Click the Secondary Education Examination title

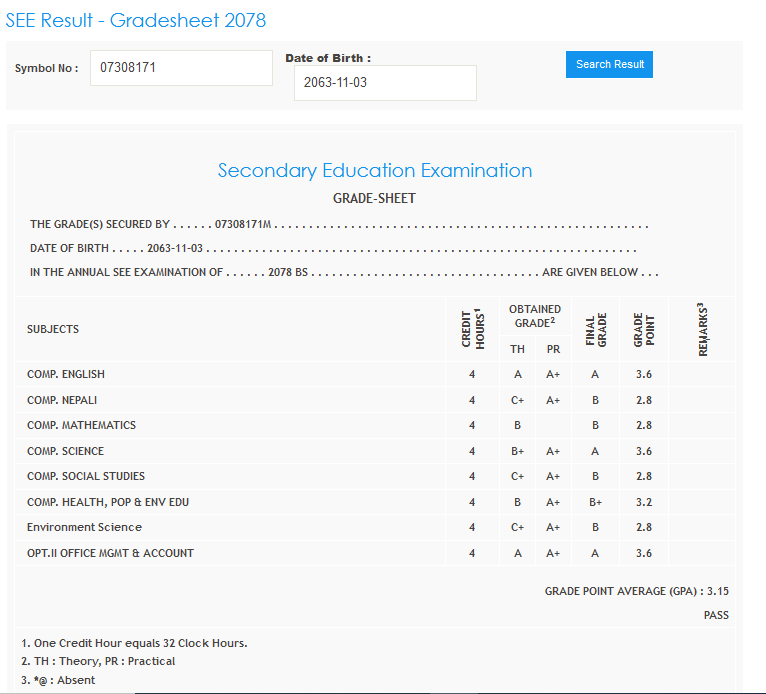[374, 170]
